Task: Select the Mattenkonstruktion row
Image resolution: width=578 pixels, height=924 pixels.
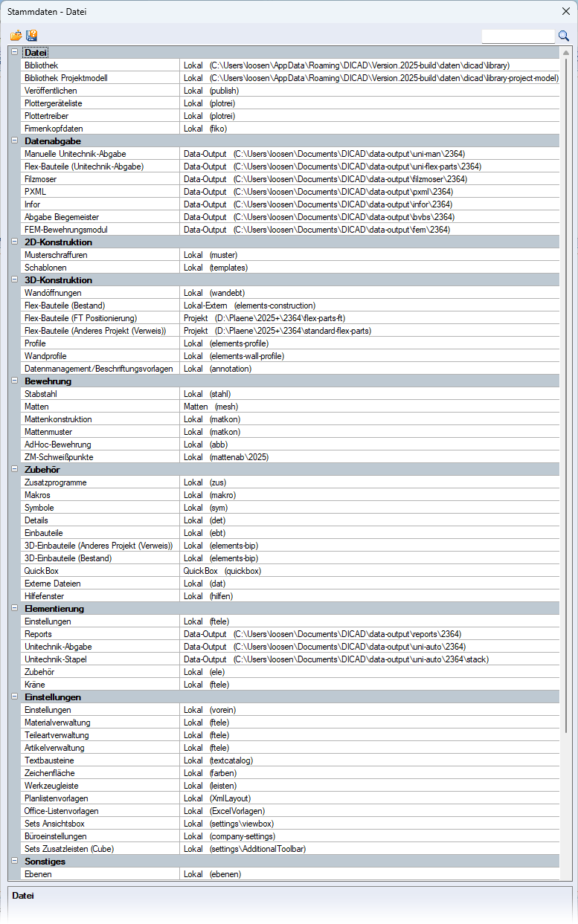Action: pos(290,419)
